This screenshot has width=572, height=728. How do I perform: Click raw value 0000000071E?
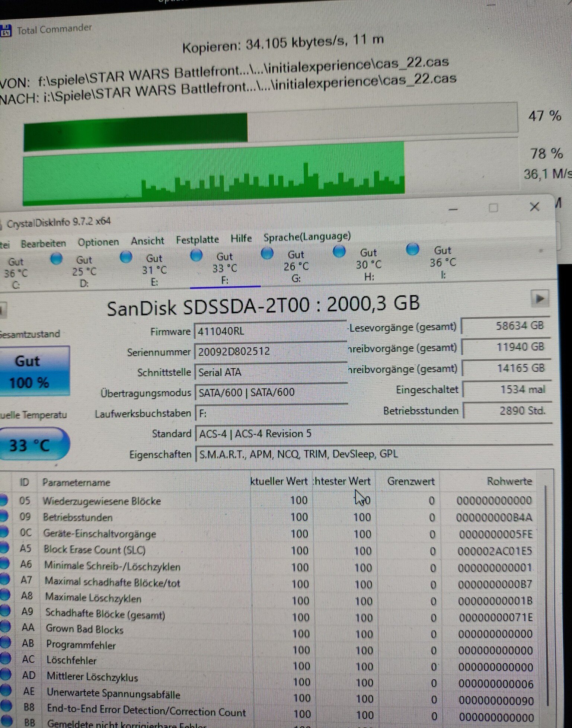pyautogui.click(x=495, y=618)
